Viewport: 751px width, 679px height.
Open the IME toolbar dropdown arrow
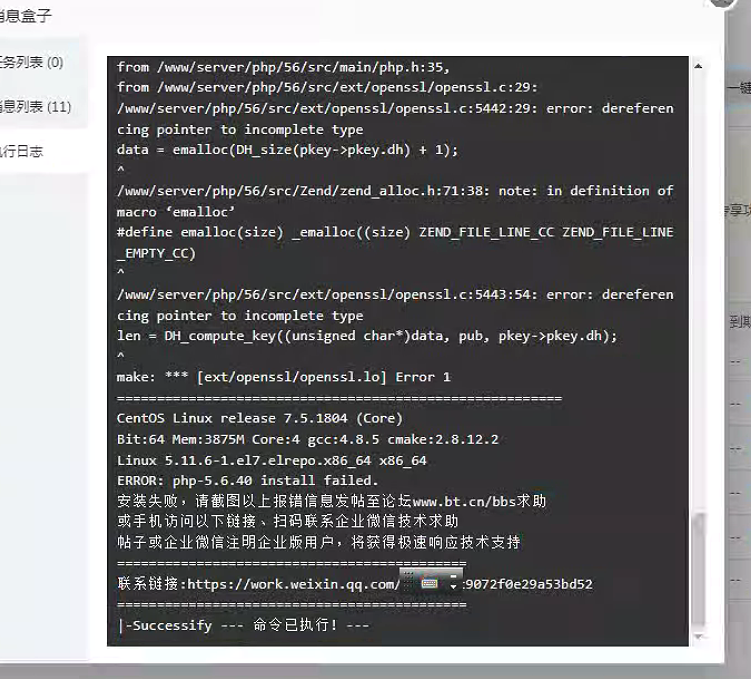coord(453,586)
